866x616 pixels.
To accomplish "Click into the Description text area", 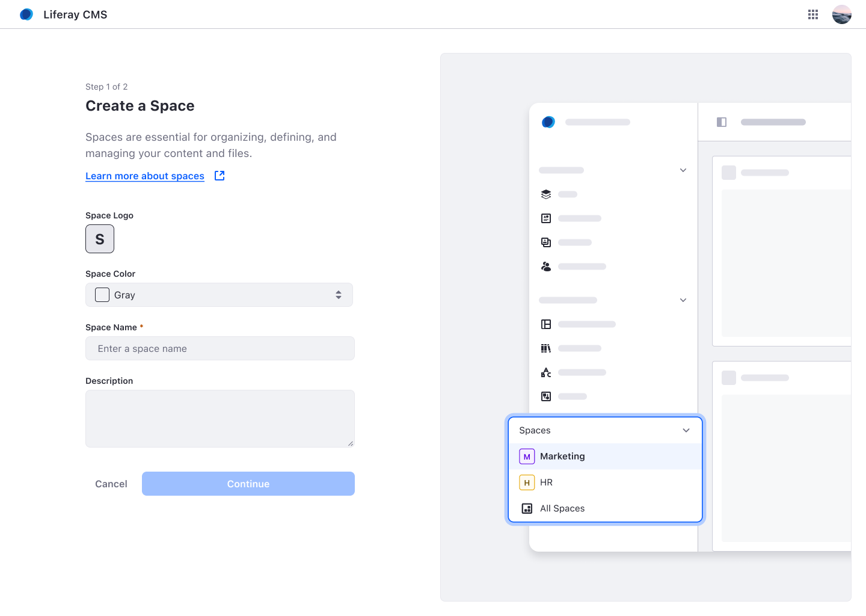I will point(220,419).
